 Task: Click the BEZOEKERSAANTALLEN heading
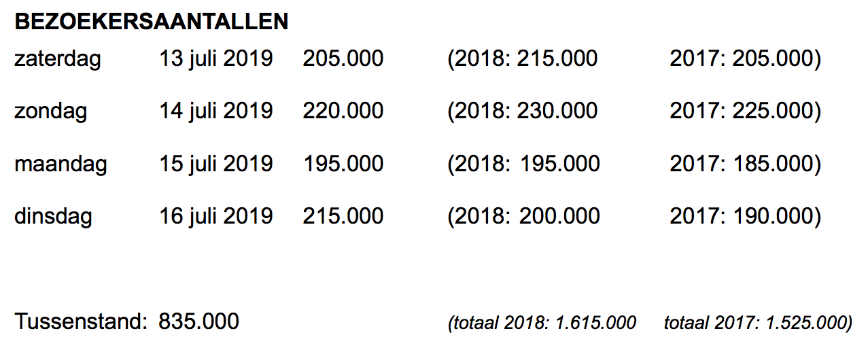pyautogui.click(x=151, y=22)
